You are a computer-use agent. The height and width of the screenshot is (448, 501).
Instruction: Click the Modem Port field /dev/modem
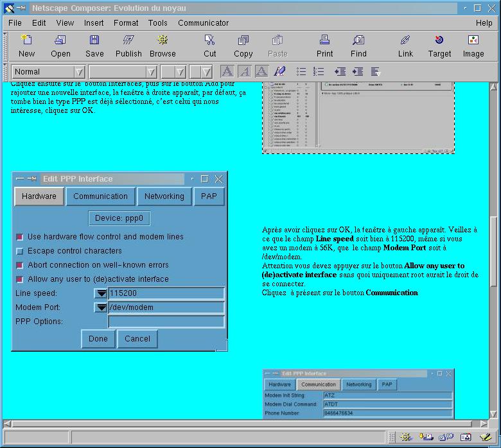tap(166, 307)
